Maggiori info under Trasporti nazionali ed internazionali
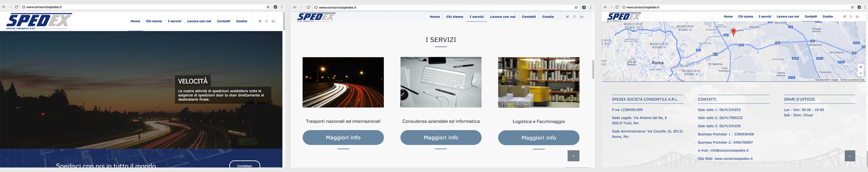The width and height of the screenshot is (868, 172). click(343, 138)
